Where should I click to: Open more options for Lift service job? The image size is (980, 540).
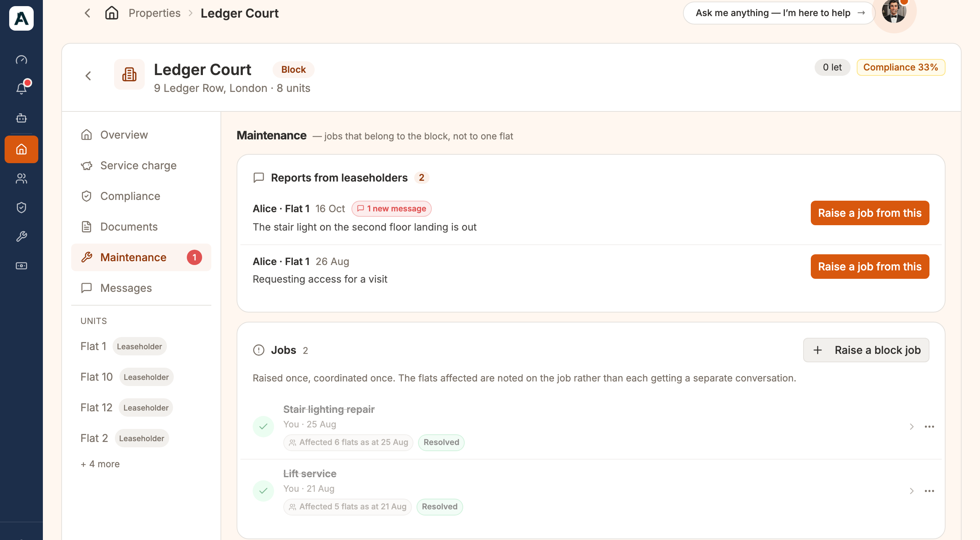pyautogui.click(x=929, y=491)
